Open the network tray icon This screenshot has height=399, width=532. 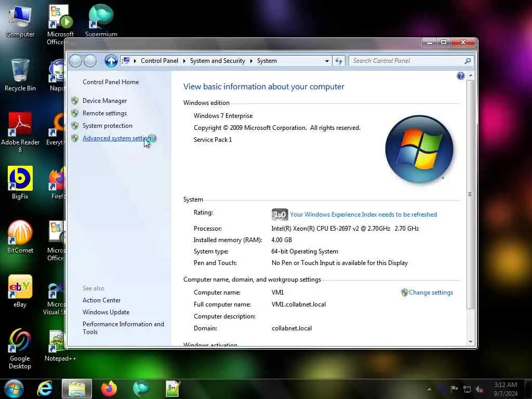click(x=467, y=389)
